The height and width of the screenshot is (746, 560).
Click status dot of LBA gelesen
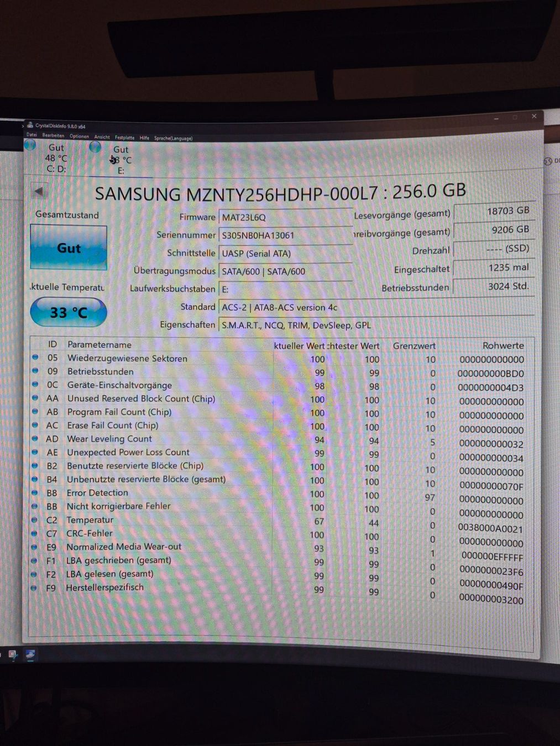34,574
